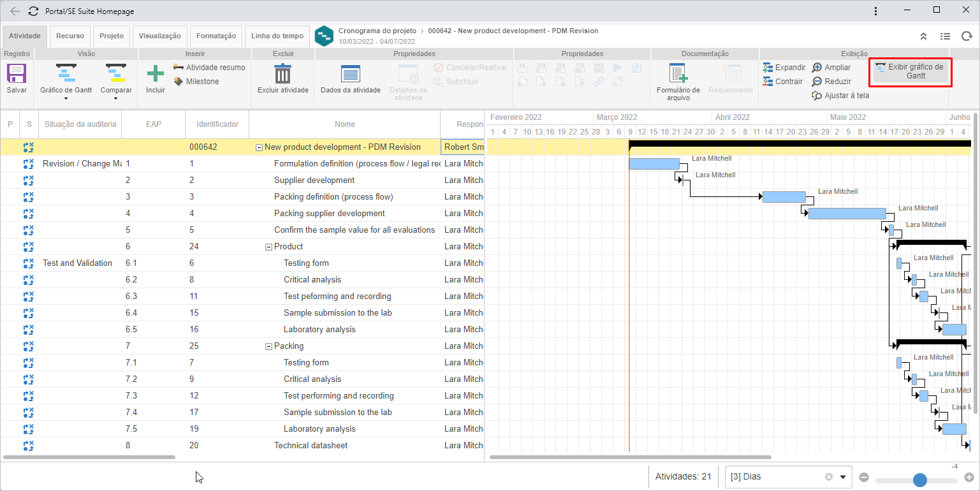Viewport: 980px width, 491px height.
Task: Click horizontal scrollbar under the Gantt chart
Action: point(631,457)
